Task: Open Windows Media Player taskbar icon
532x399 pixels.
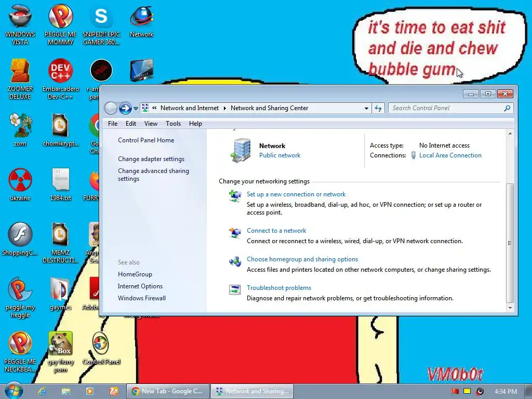Action: (89, 391)
